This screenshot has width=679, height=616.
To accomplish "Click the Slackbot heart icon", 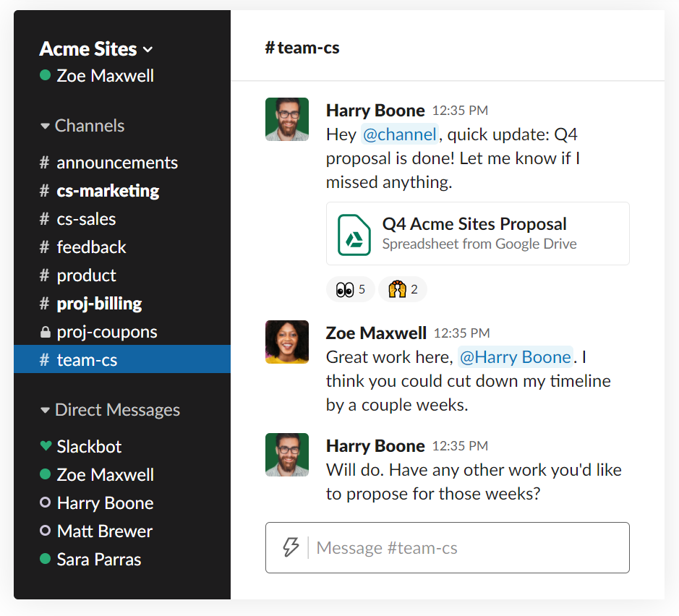I will point(46,445).
